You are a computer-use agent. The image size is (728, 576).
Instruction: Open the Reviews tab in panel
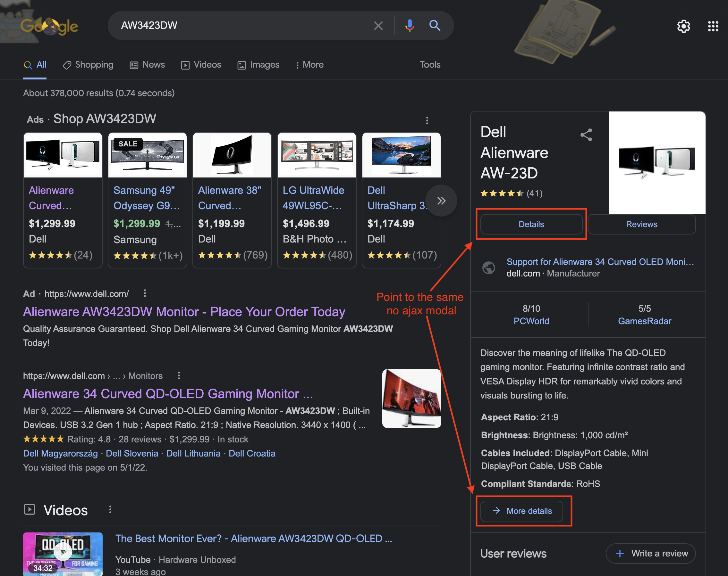click(x=641, y=224)
